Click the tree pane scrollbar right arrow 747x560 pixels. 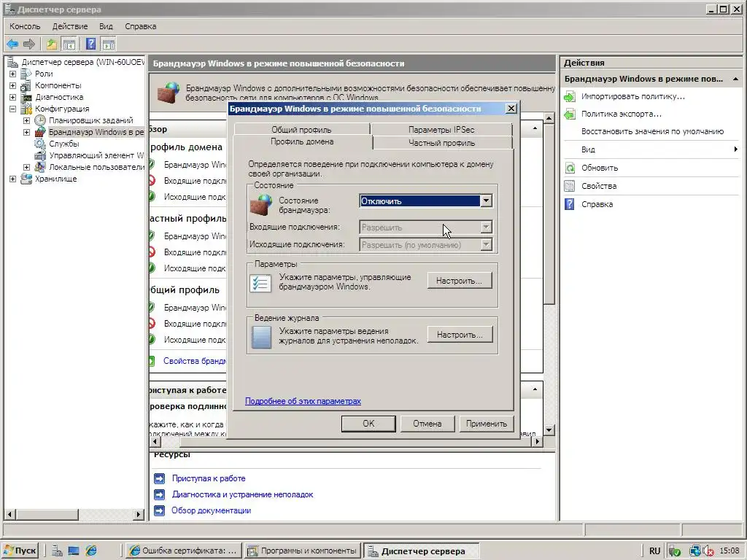pyautogui.click(x=139, y=515)
